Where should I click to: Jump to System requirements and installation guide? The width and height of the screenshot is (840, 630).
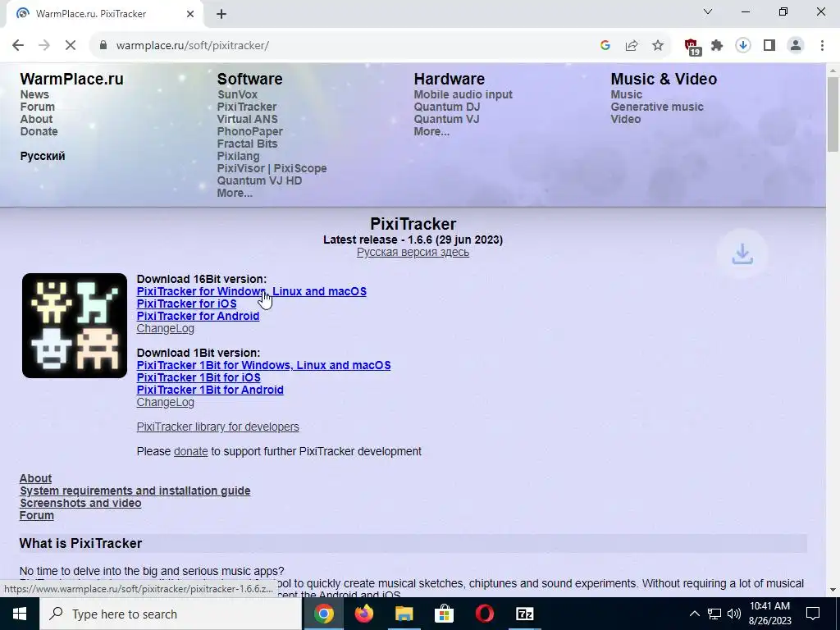click(x=135, y=491)
